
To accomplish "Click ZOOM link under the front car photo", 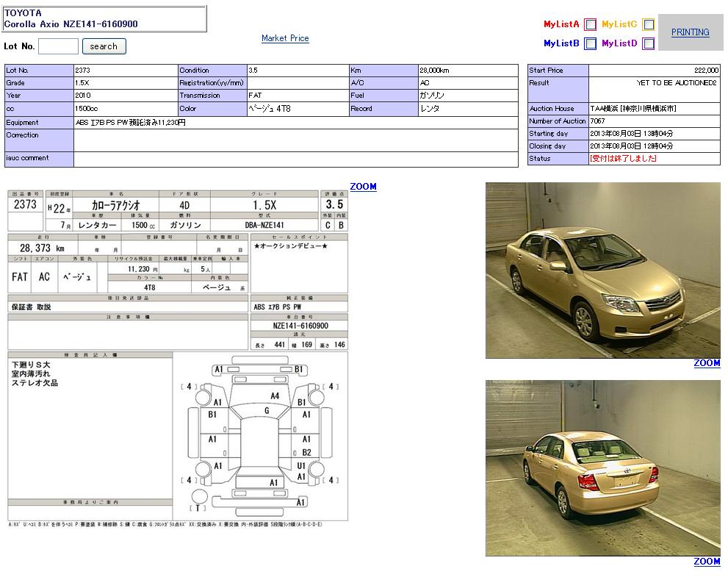I will coord(707,363).
